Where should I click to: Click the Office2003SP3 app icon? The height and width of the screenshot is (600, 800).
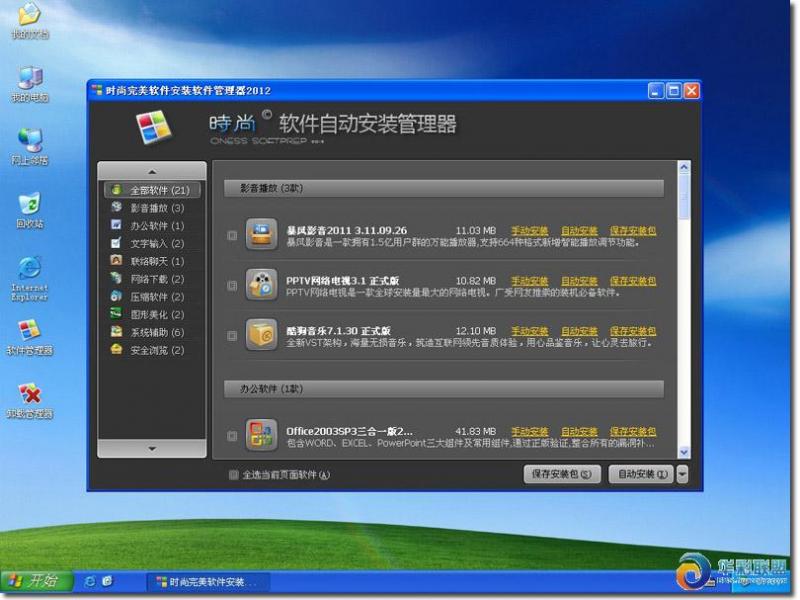[x=262, y=436]
